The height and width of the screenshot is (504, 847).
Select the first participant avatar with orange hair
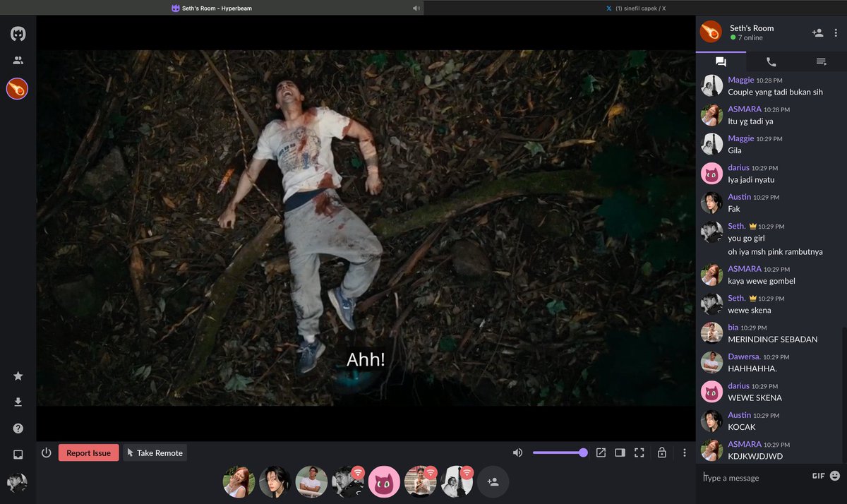[x=239, y=481]
